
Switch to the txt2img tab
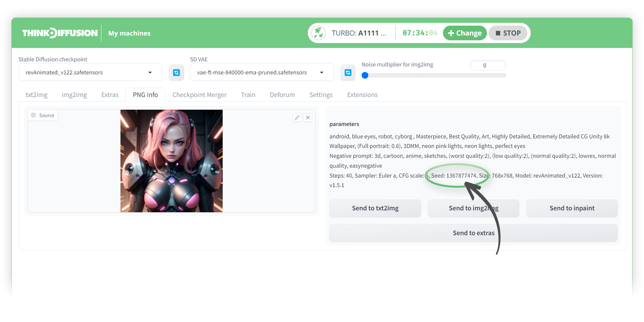coord(36,95)
